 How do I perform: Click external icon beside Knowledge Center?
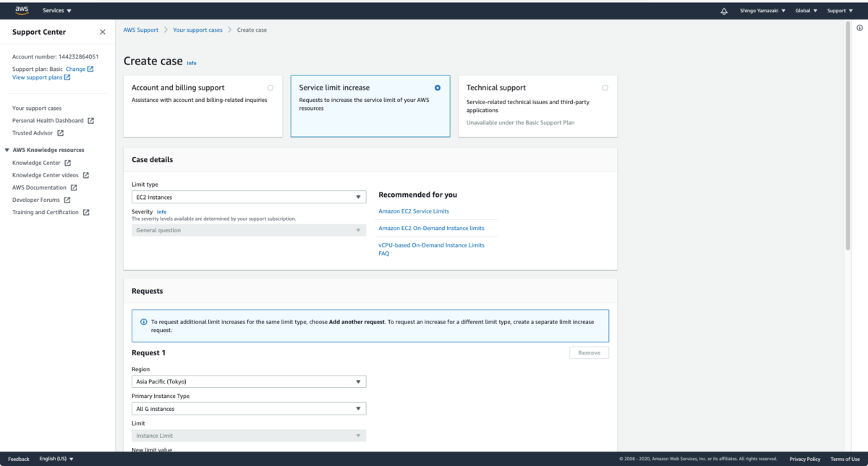pos(67,163)
